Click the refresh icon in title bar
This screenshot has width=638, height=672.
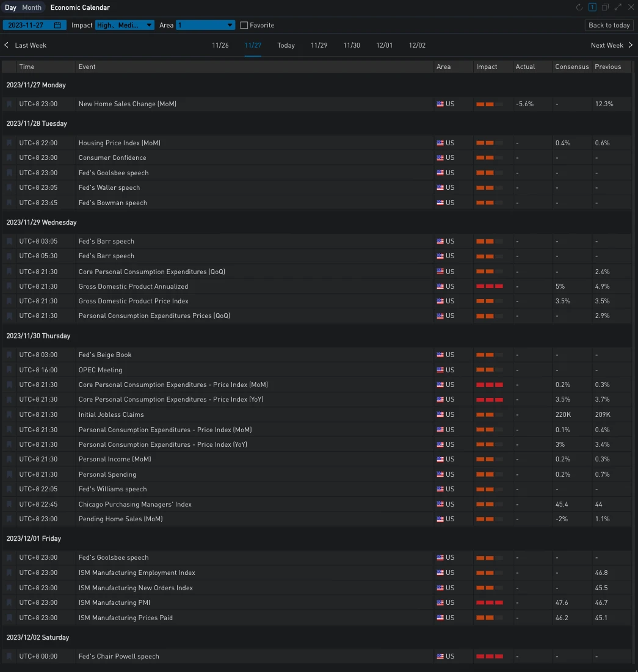[x=579, y=7]
